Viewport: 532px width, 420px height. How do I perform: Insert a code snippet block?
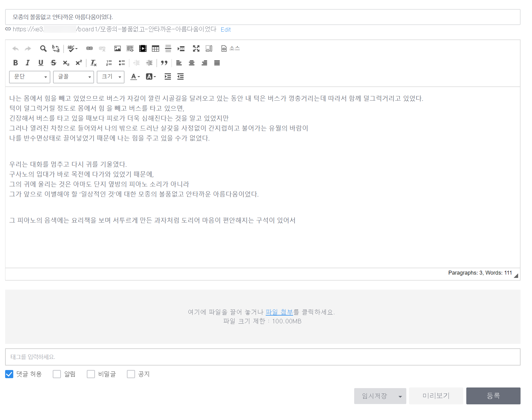tap(130, 48)
